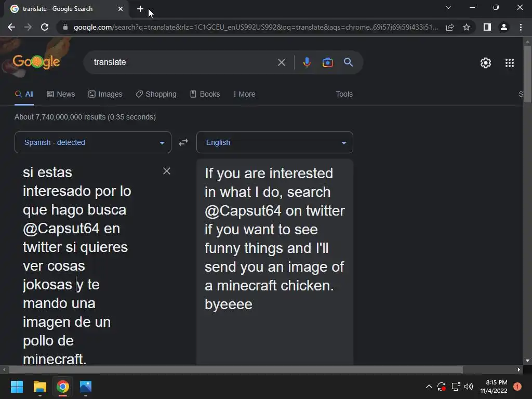Switch to Shopping results tab

coord(156,95)
